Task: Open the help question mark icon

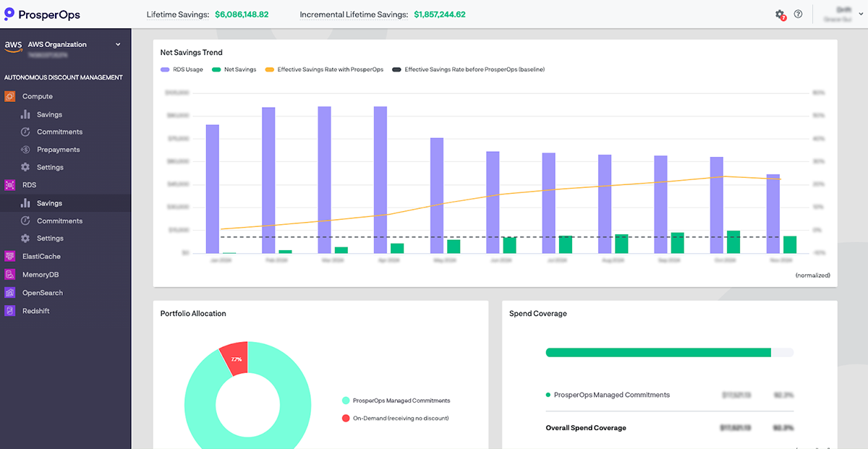Action: (798, 14)
